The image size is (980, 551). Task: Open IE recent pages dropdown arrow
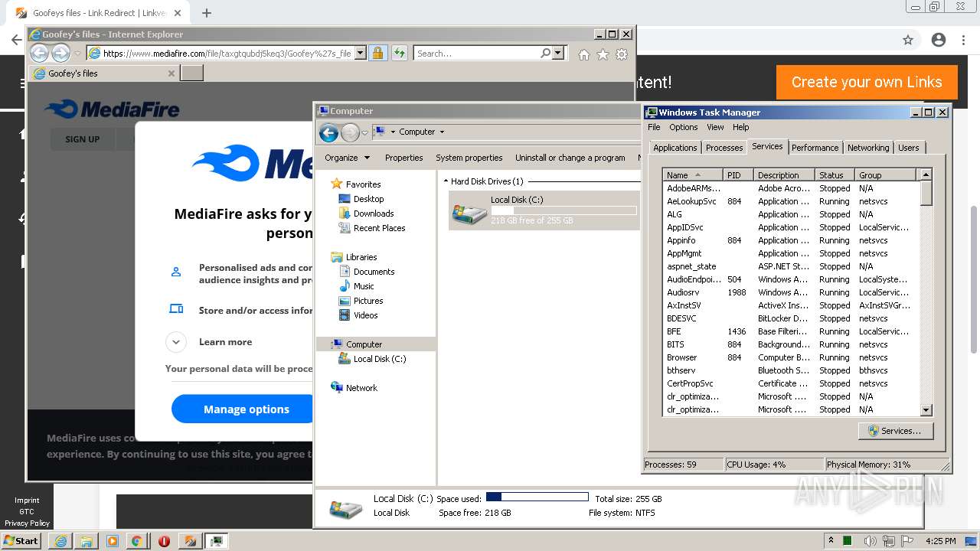click(77, 54)
